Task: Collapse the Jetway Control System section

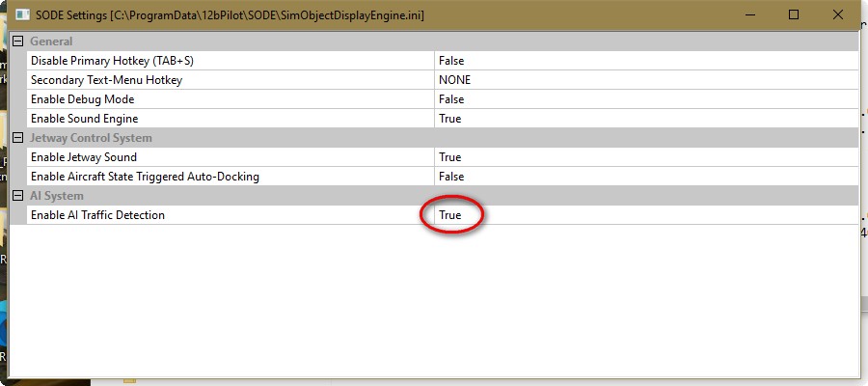Action: click(x=17, y=137)
